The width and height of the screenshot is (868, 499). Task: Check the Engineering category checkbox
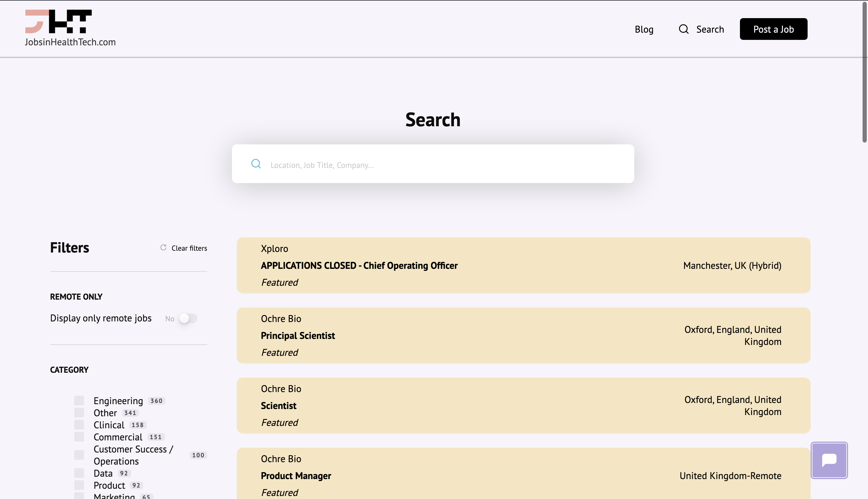click(79, 400)
